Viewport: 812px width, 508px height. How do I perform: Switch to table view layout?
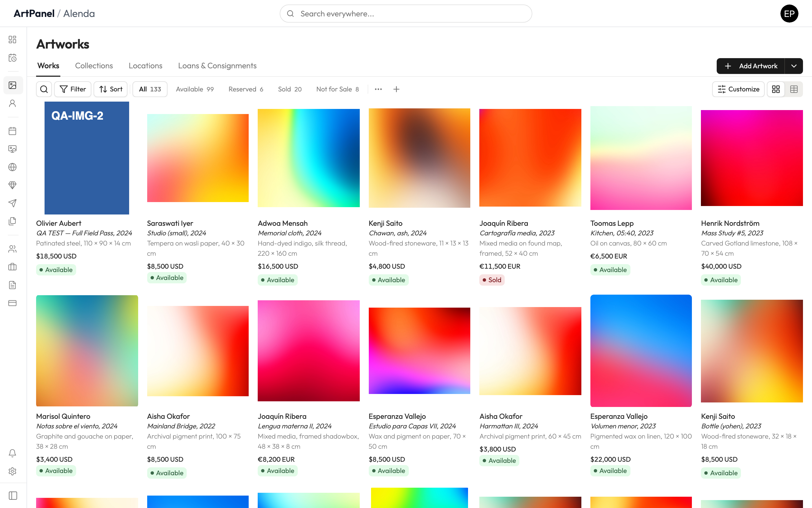tap(794, 89)
